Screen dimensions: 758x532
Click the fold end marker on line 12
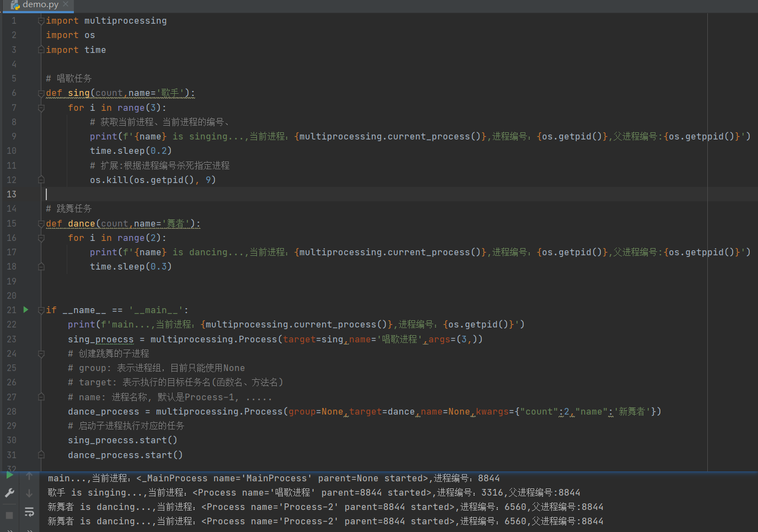click(41, 180)
